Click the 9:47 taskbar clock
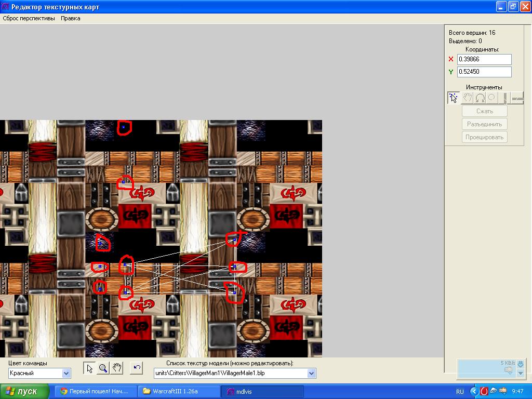 (517, 392)
